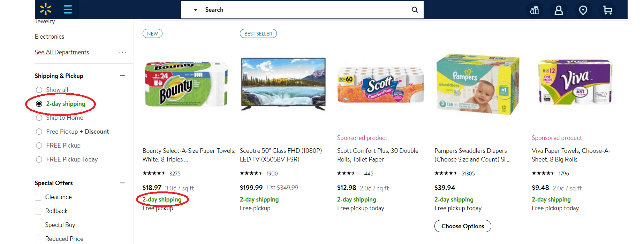The image size is (644, 244).
Task: Open the search category dropdown arrow
Action: click(196, 10)
